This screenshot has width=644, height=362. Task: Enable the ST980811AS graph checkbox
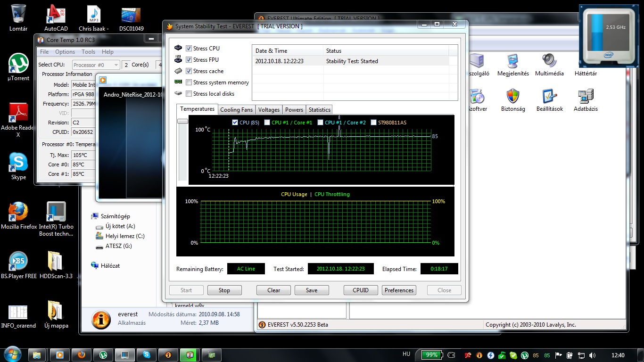click(x=374, y=123)
